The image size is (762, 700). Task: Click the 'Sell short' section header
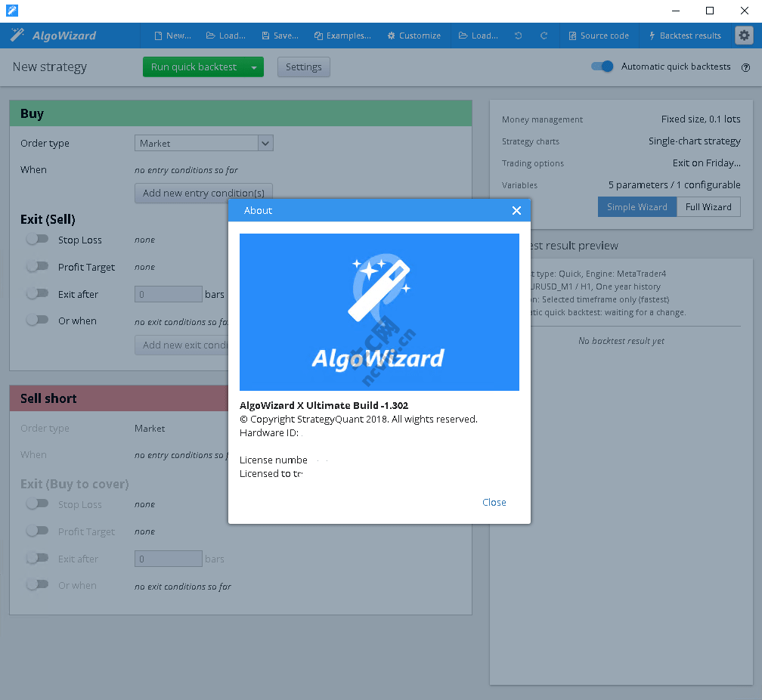tap(119, 398)
